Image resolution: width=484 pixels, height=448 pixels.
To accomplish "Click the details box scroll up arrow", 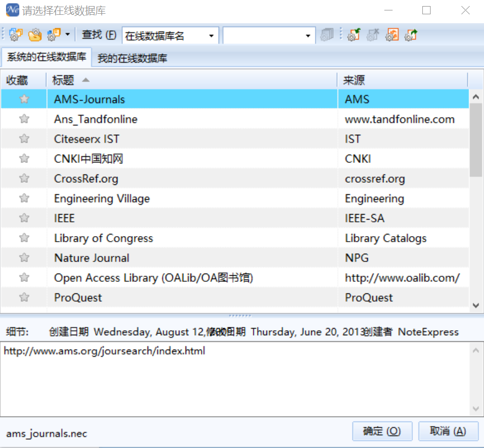I will click(x=476, y=350).
